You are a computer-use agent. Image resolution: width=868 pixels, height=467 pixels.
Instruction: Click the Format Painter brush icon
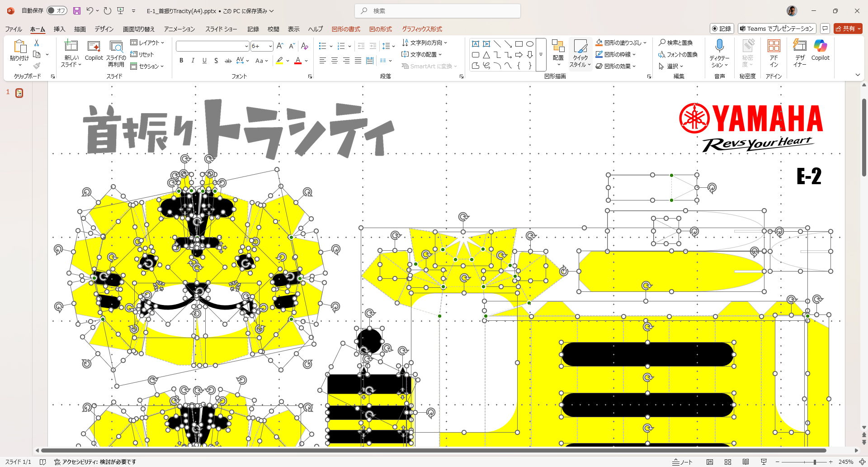click(x=37, y=66)
